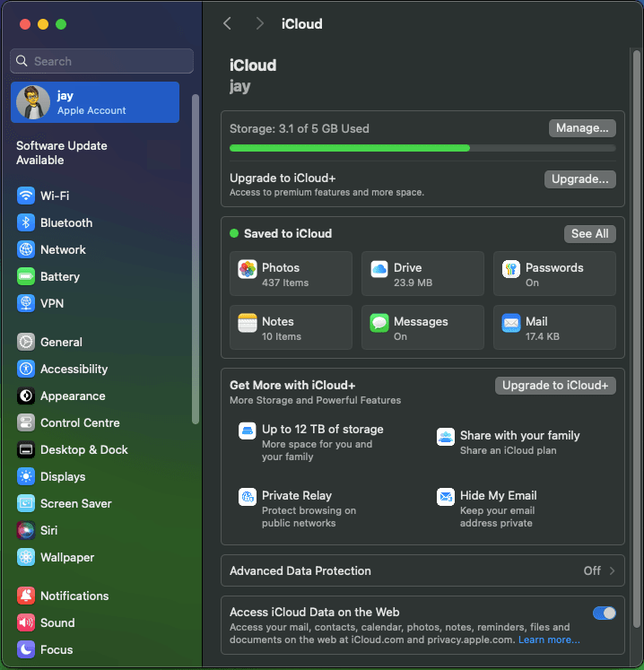Viewport: 644px width, 670px height.
Task: Open Notifications bell icon
Action: 26,596
